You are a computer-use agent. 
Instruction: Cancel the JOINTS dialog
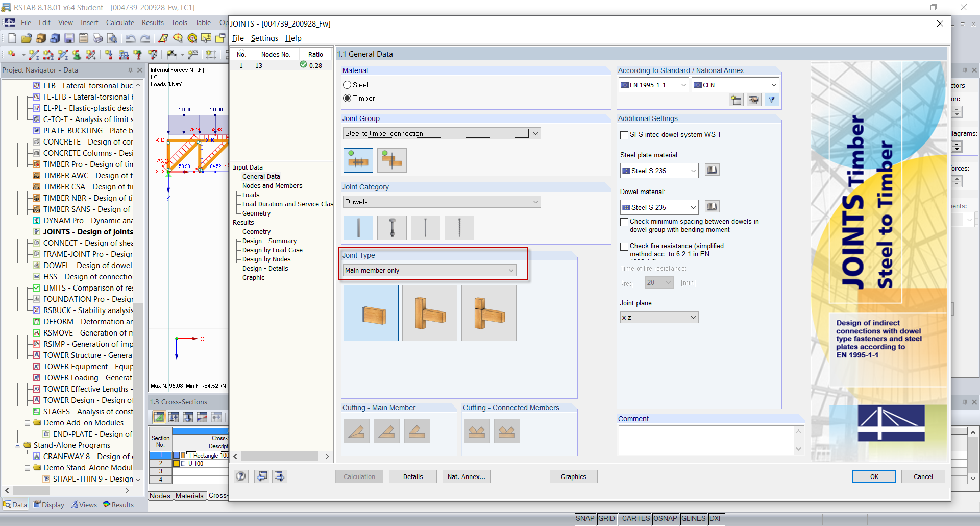[923, 476]
